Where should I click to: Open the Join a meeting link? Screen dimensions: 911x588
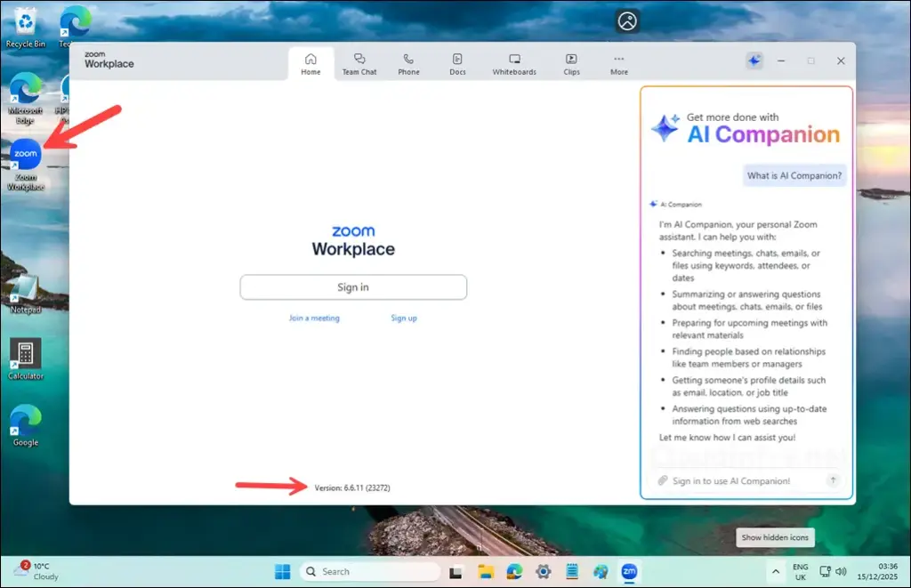point(314,318)
